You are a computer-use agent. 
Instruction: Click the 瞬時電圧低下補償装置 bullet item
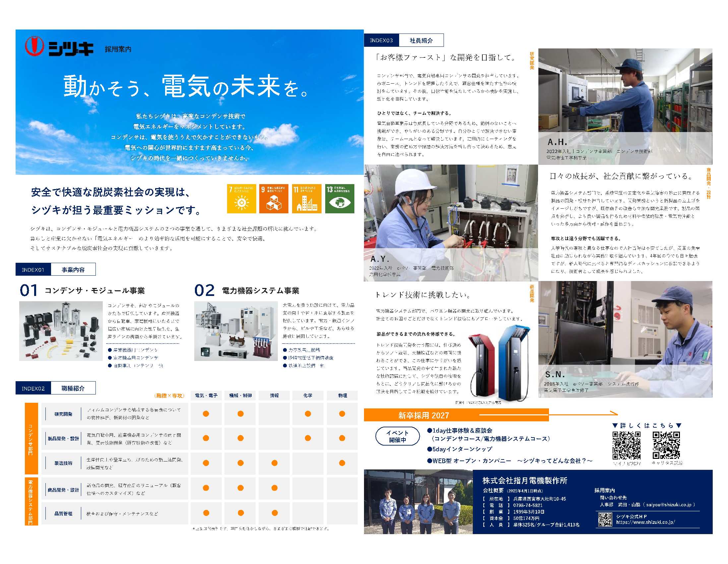click(308, 358)
